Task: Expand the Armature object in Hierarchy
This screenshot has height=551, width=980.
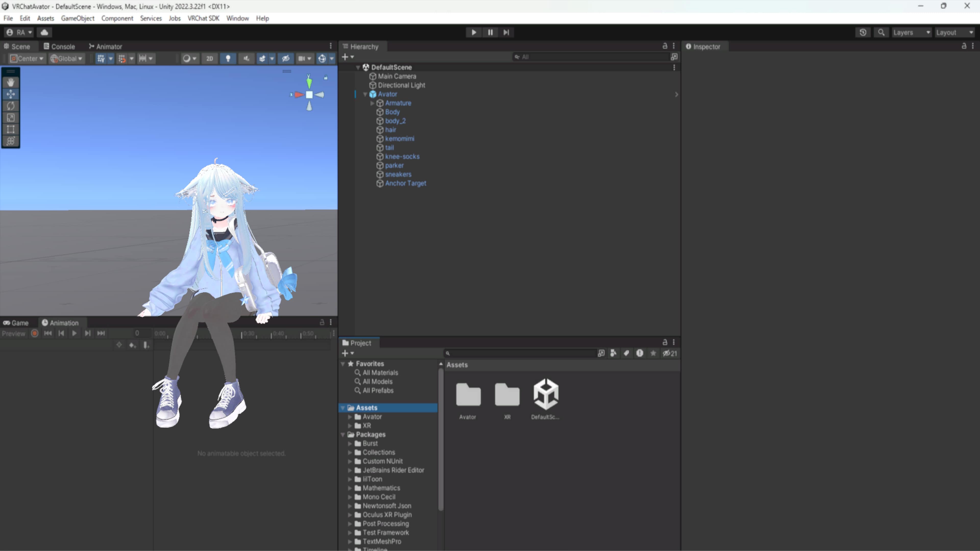Action: 372,103
